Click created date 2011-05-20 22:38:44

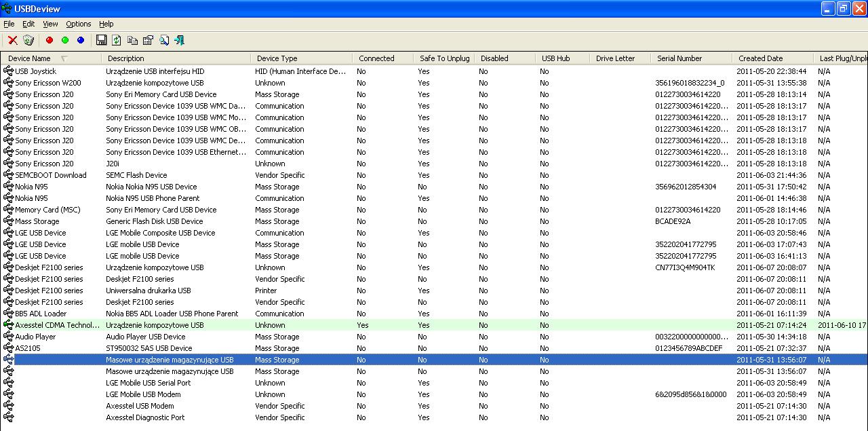point(772,71)
